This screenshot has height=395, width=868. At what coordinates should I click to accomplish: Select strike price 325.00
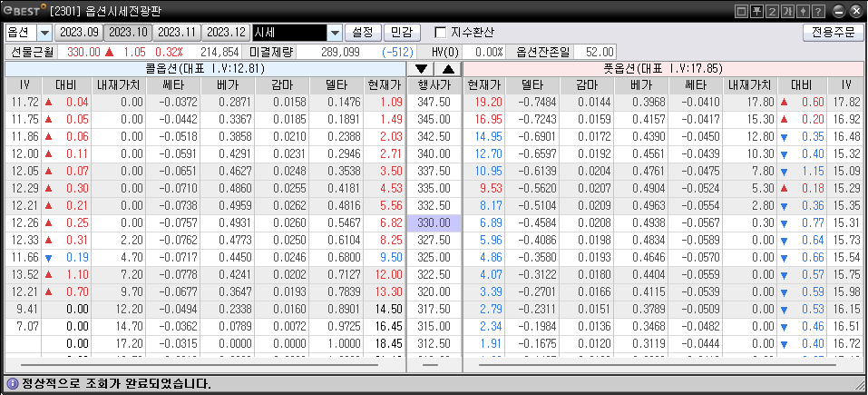coord(434,258)
